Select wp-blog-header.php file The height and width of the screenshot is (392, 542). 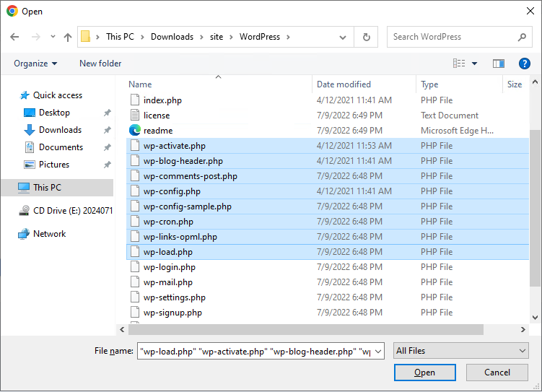pos(328,161)
